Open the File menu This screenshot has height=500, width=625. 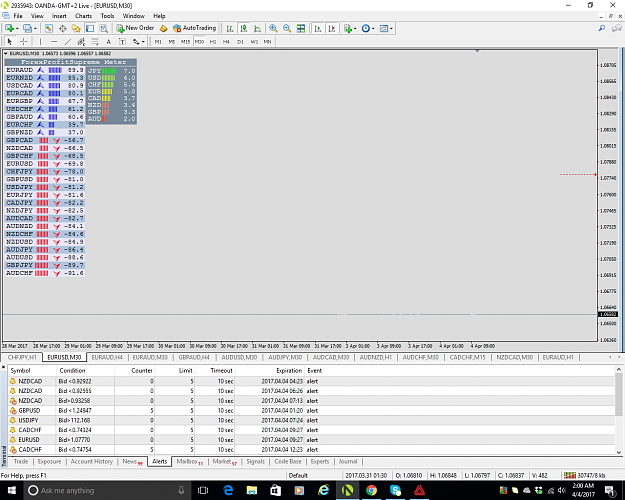click(18, 16)
